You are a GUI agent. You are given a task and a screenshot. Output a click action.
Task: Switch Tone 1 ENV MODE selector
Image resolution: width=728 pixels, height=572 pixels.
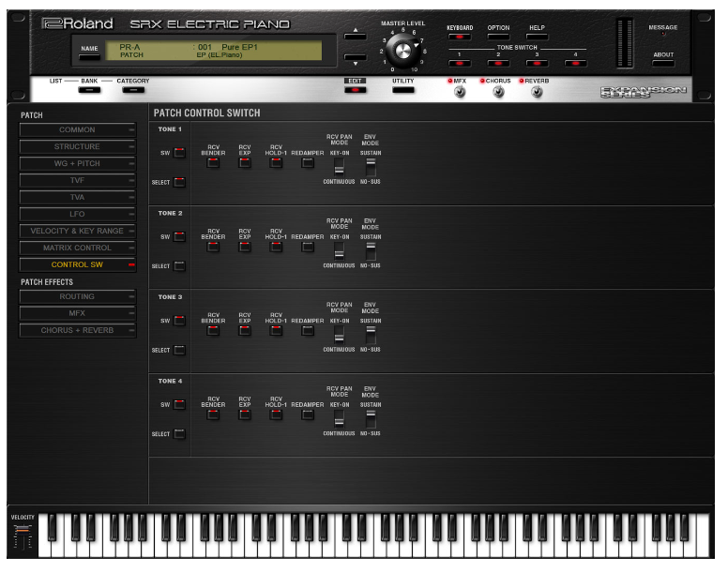pyautogui.click(x=371, y=168)
